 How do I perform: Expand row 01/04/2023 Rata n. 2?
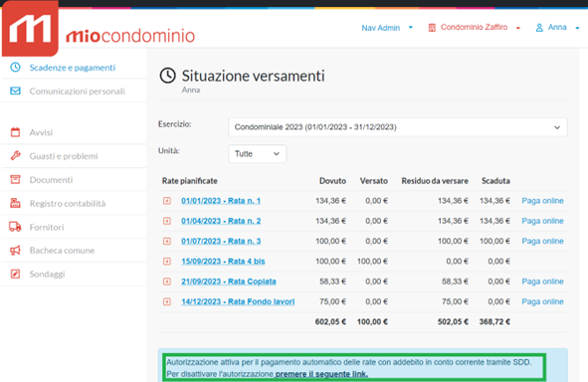(x=167, y=221)
